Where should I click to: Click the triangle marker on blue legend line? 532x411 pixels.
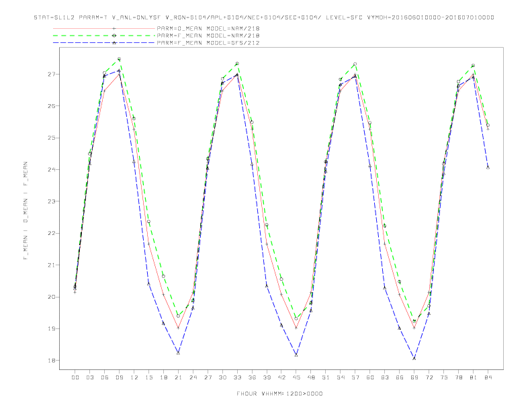pyautogui.click(x=114, y=43)
